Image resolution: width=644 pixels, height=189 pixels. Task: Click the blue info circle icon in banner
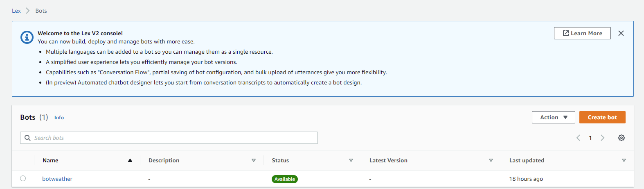[x=27, y=37]
